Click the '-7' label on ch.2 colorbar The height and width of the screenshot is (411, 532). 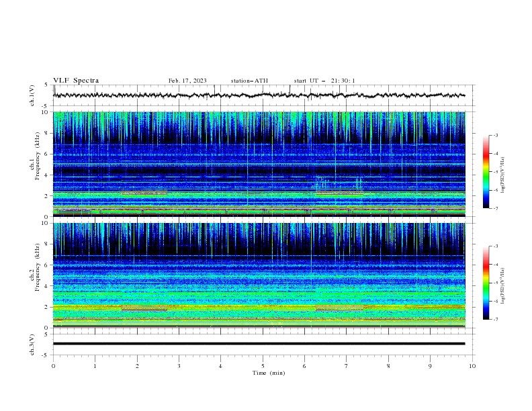click(495, 320)
